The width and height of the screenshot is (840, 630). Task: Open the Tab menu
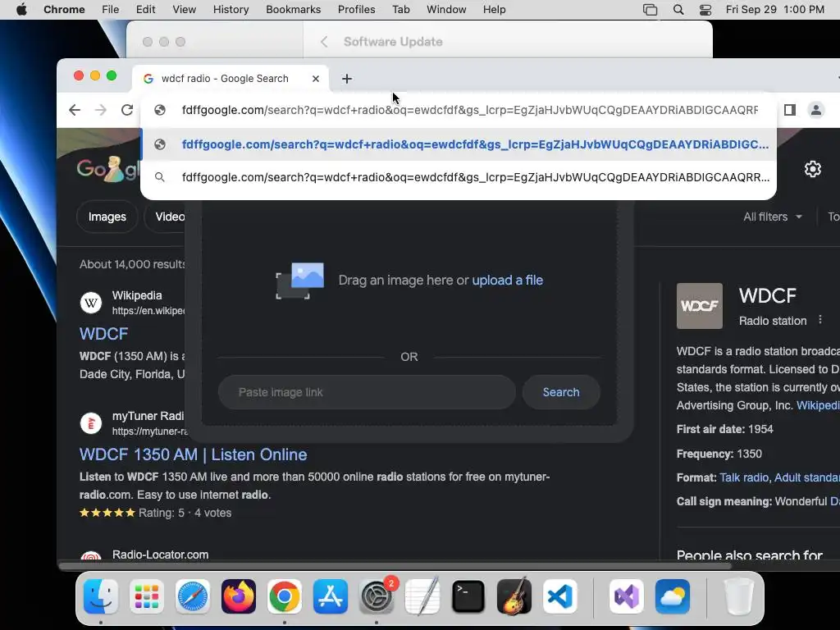400,10
